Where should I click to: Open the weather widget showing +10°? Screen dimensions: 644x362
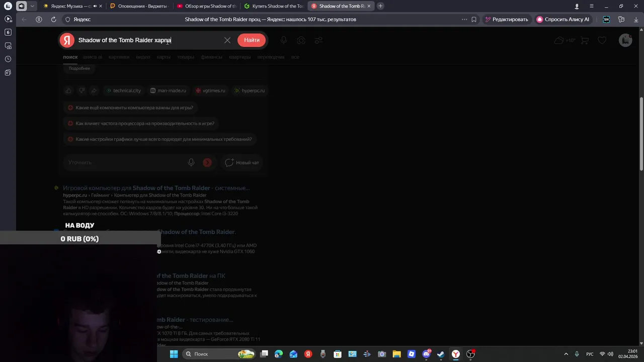pos(565,40)
